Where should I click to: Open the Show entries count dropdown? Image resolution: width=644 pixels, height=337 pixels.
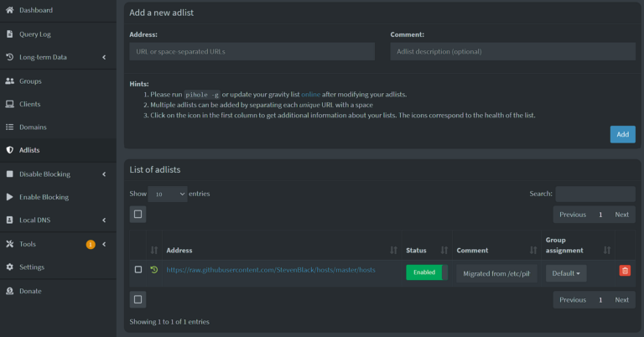pos(169,194)
